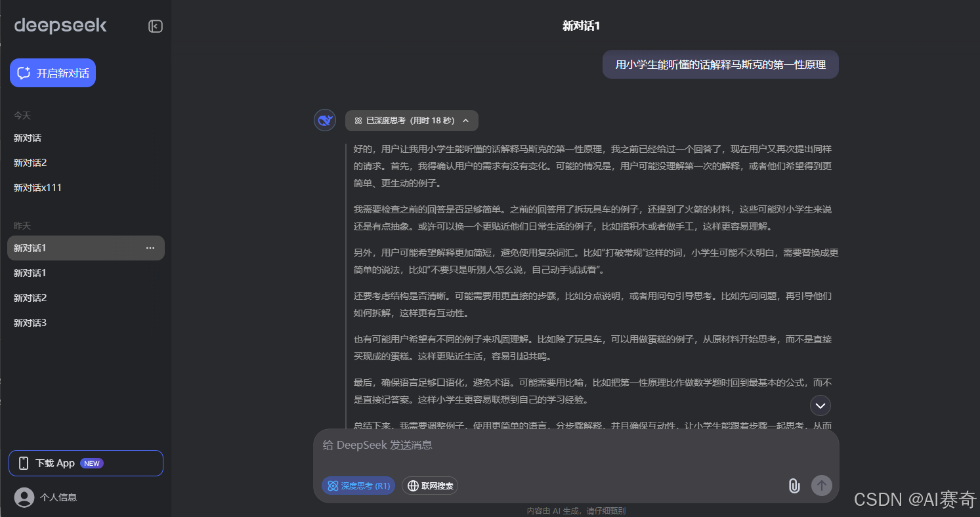
Task: Click the 昨天 section label
Action: click(22, 226)
